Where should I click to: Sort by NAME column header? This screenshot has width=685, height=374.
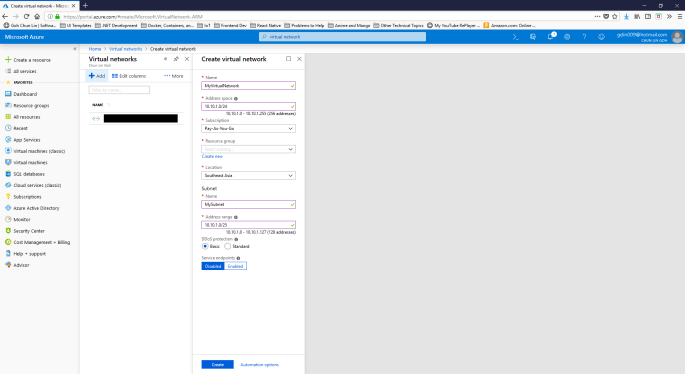pos(97,105)
